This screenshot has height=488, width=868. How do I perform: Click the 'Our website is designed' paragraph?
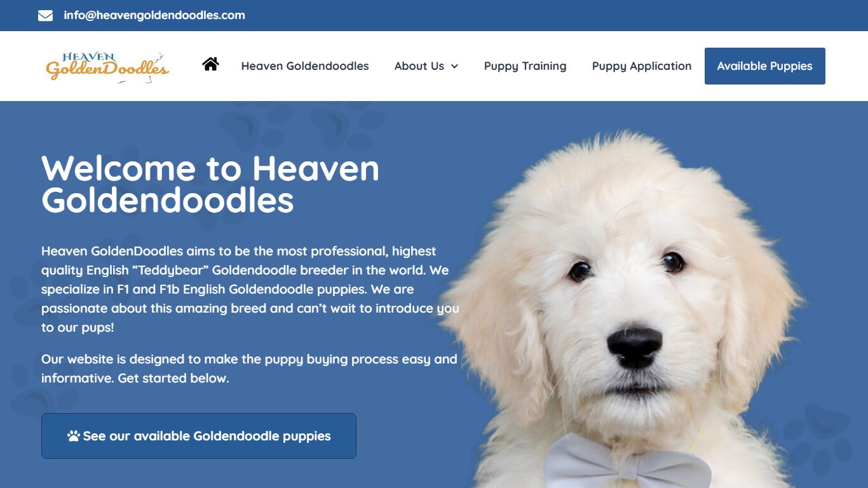(x=249, y=369)
